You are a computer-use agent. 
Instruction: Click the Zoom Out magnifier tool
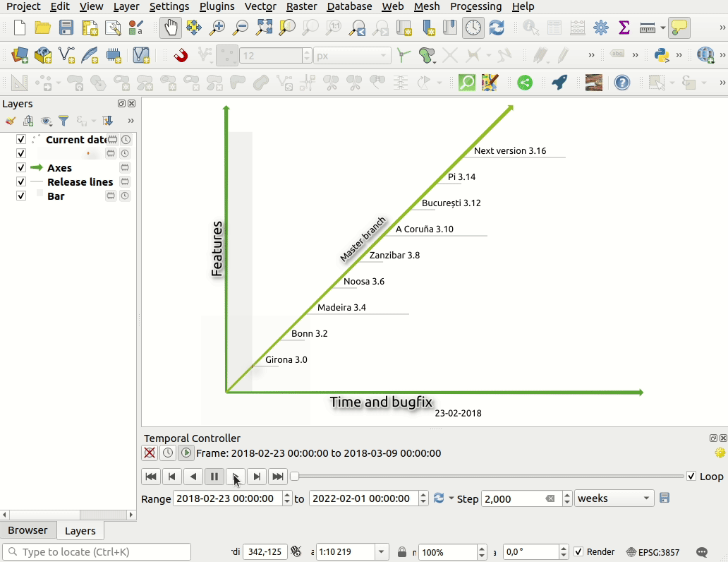pos(241,28)
